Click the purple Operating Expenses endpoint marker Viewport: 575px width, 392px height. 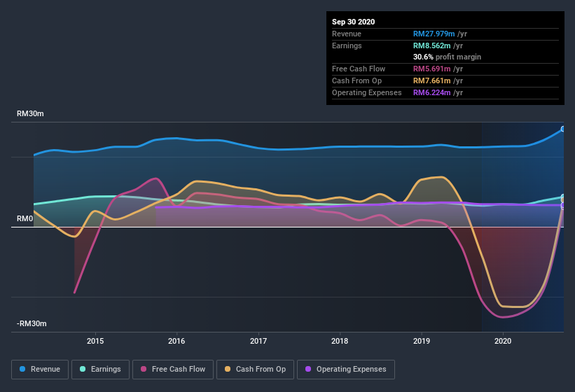click(x=563, y=206)
